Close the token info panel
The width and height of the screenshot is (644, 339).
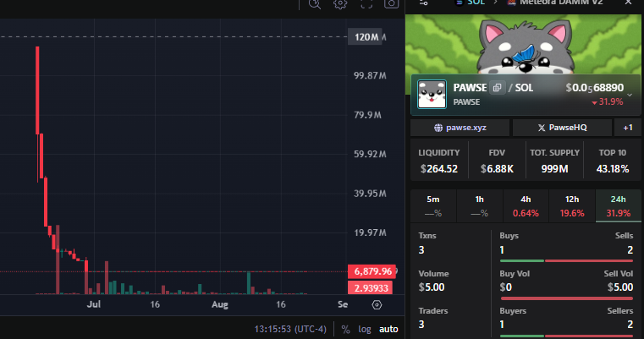tap(629, 3)
